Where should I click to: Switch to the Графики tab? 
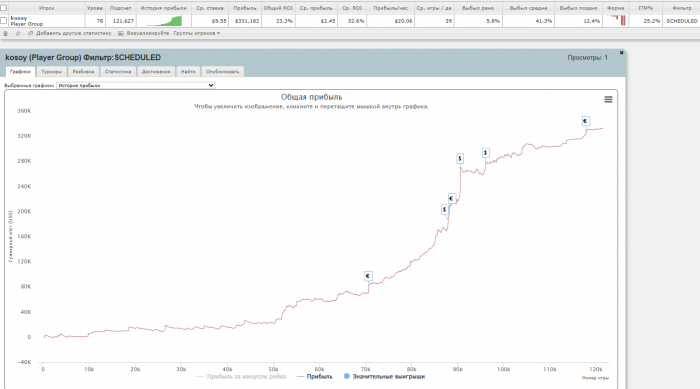(20, 71)
